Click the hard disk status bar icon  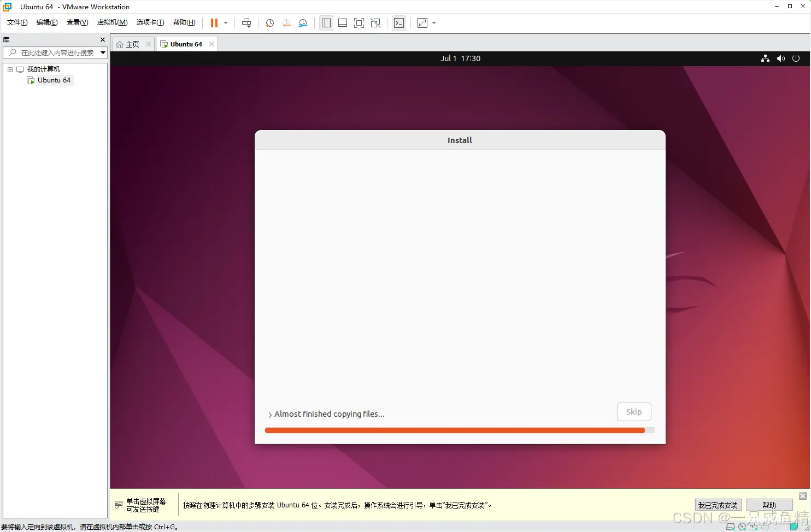coord(731,527)
